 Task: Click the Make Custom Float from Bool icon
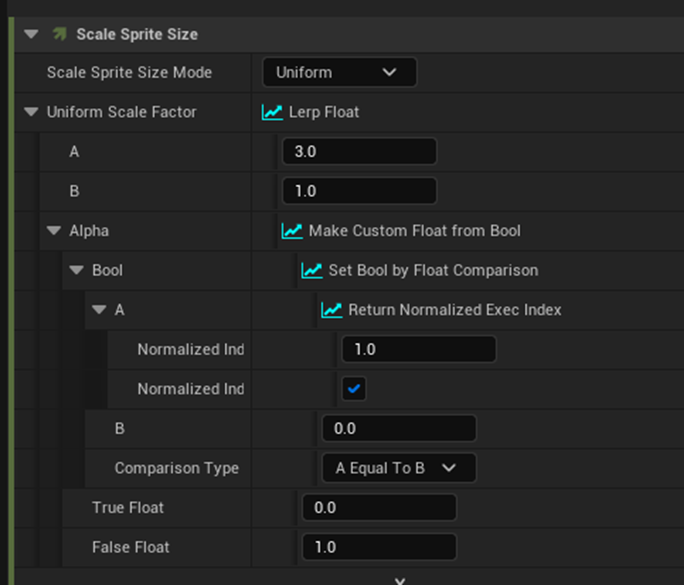point(292,231)
